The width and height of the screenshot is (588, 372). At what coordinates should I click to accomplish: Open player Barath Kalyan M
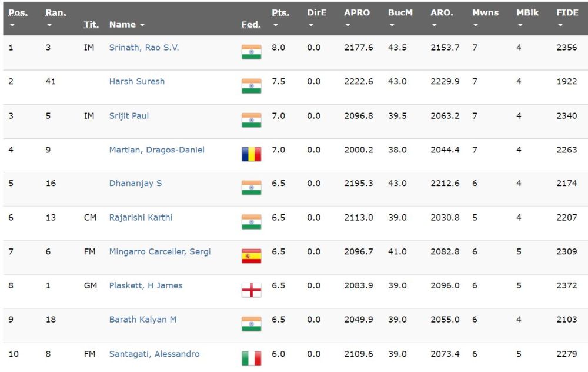(142, 320)
